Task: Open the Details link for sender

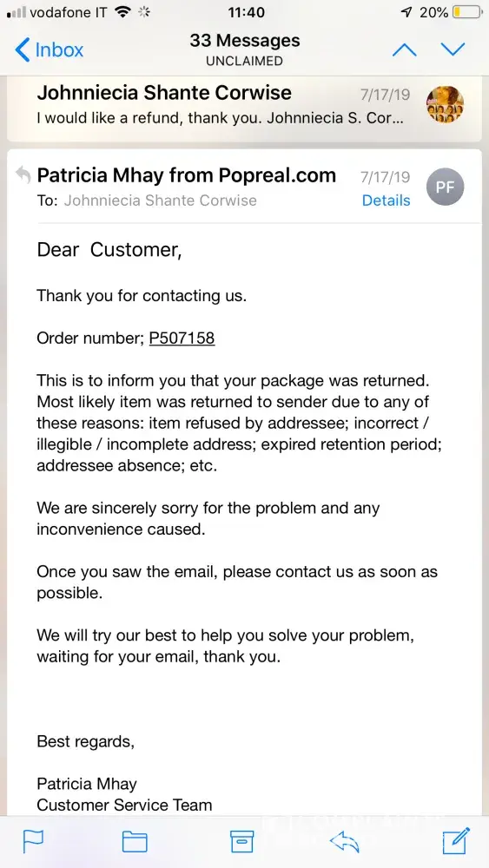Action: coord(386,201)
